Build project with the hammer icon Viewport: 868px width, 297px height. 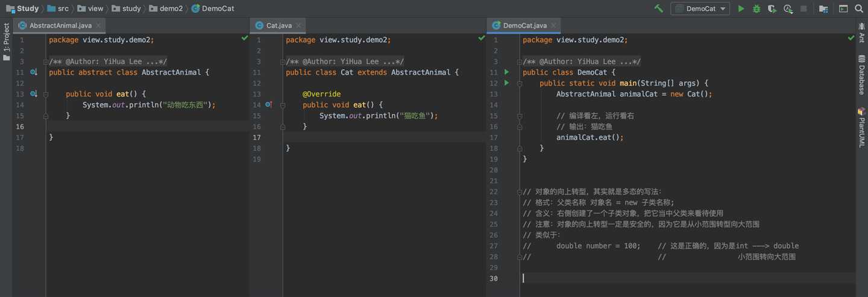pyautogui.click(x=659, y=8)
